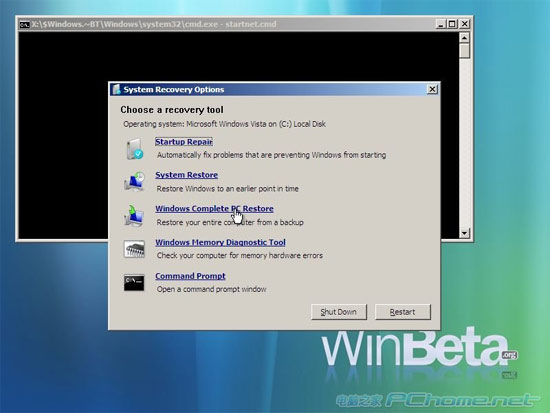Click the Memory Diagnostic chip icon

pyautogui.click(x=134, y=249)
